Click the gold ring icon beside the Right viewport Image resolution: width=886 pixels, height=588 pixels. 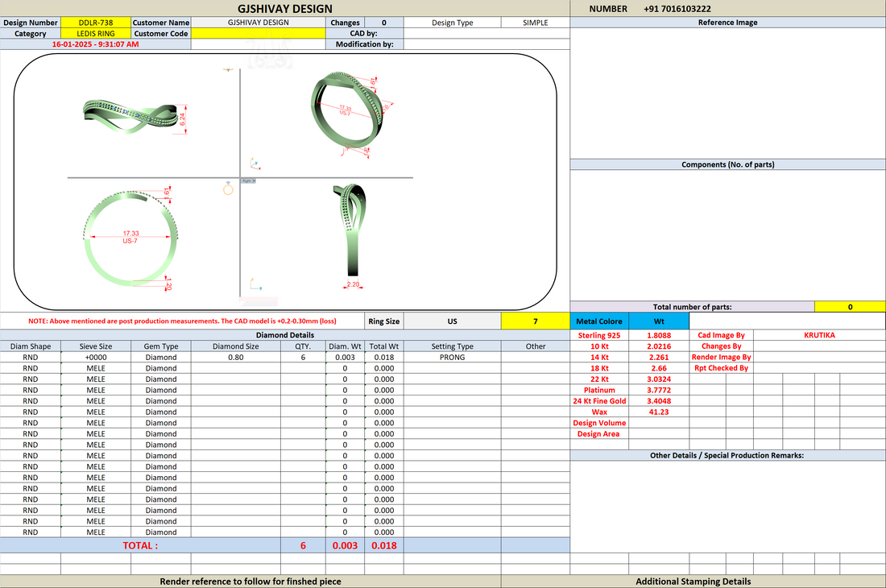tap(228, 188)
